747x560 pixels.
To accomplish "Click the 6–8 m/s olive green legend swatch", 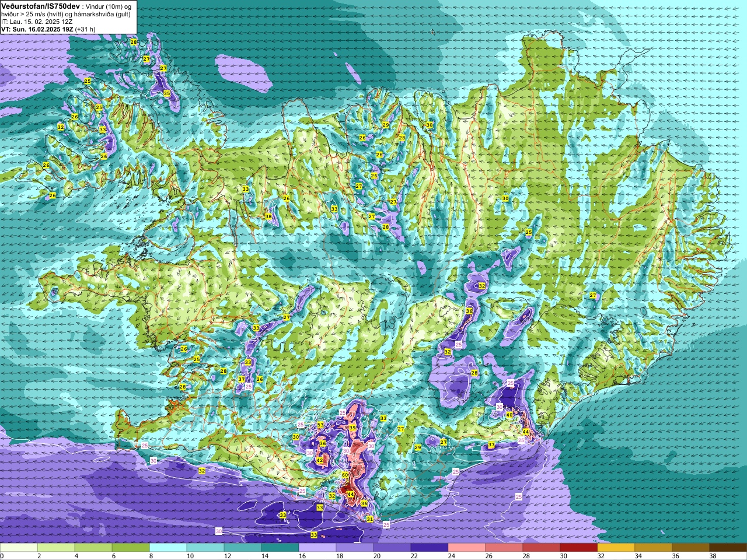I will click(x=131, y=548).
